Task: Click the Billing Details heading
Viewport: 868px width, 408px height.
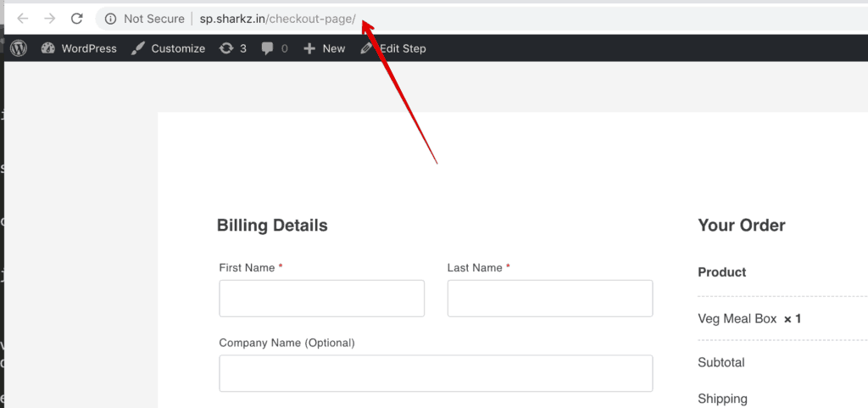Action: tap(272, 226)
